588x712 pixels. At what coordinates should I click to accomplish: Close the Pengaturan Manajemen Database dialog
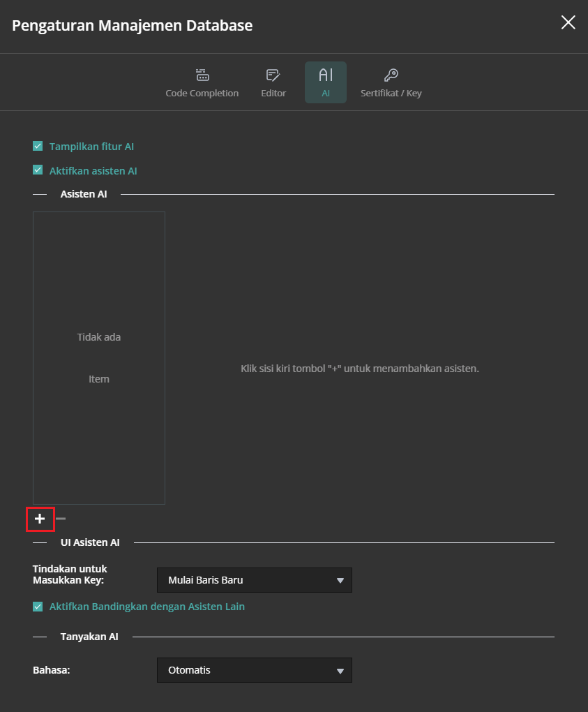pyautogui.click(x=568, y=22)
